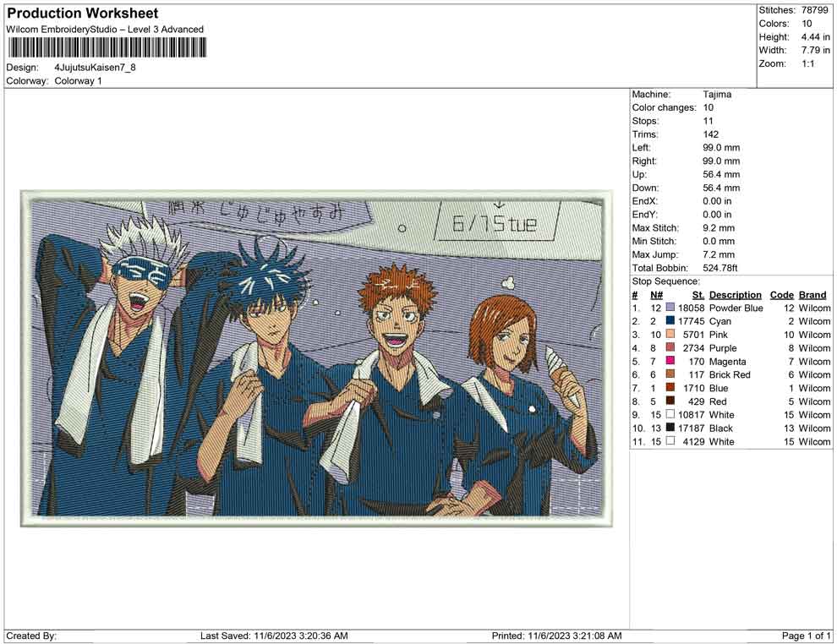The height and width of the screenshot is (644, 837).
Task: Click the Colors count 10 in header
Action: [807, 24]
